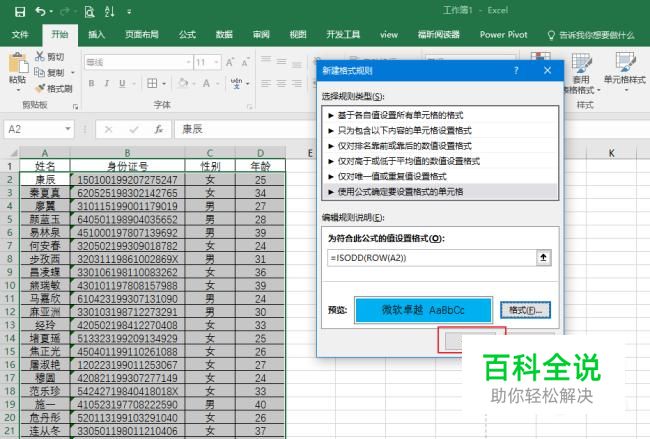Open the font name dropdown
The image size is (650, 439).
(x=189, y=63)
